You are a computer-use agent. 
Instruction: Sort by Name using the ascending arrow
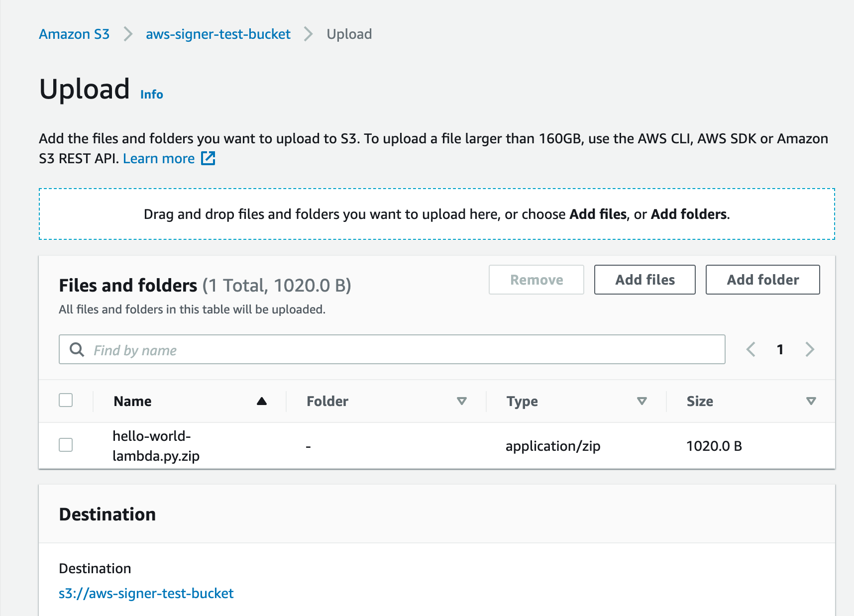[262, 401]
